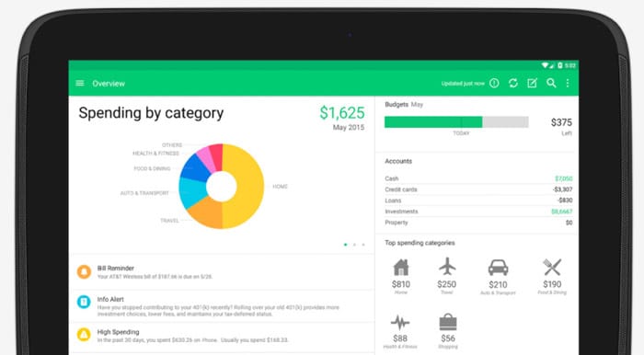Viewport: 644px width, 355px height.
Task: Tap the Overview title
Action: (109, 84)
